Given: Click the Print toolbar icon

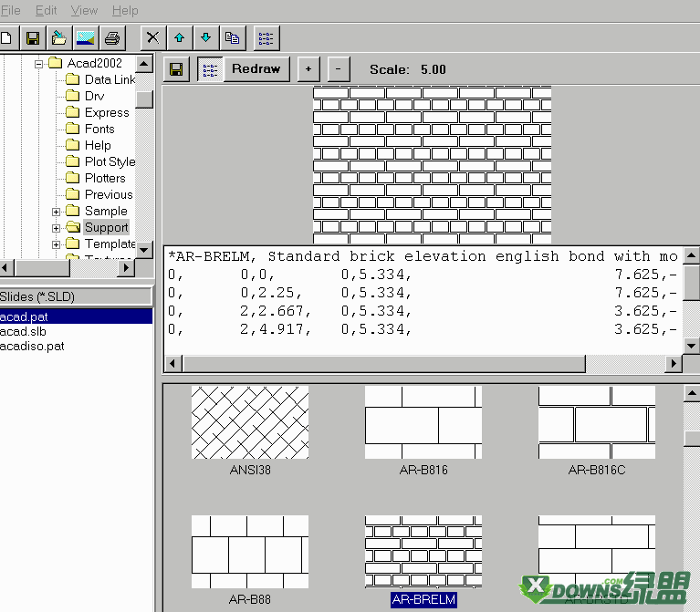Looking at the screenshot, I should (x=112, y=38).
